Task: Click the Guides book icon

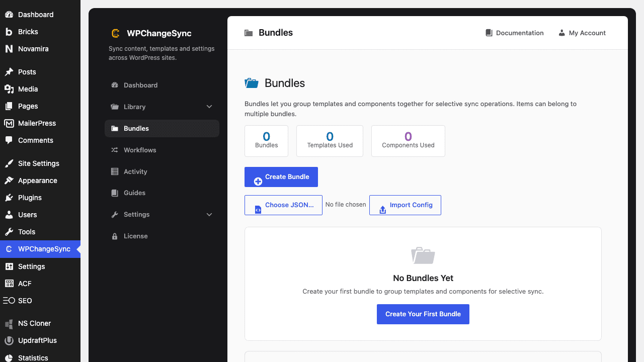Action: point(115,193)
